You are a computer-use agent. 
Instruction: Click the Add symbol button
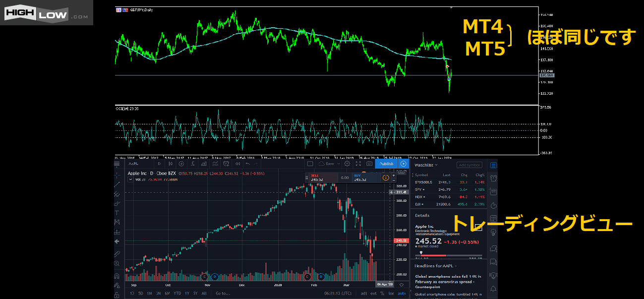tap(469, 165)
